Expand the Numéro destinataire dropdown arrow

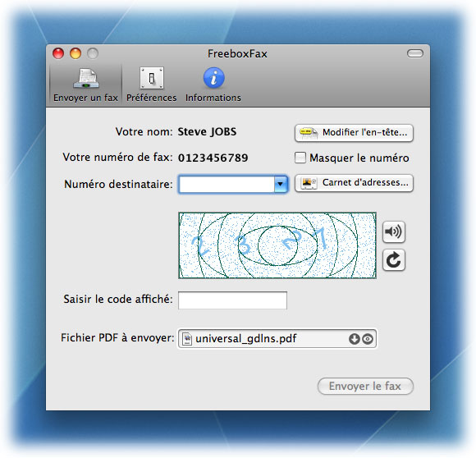coord(281,184)
